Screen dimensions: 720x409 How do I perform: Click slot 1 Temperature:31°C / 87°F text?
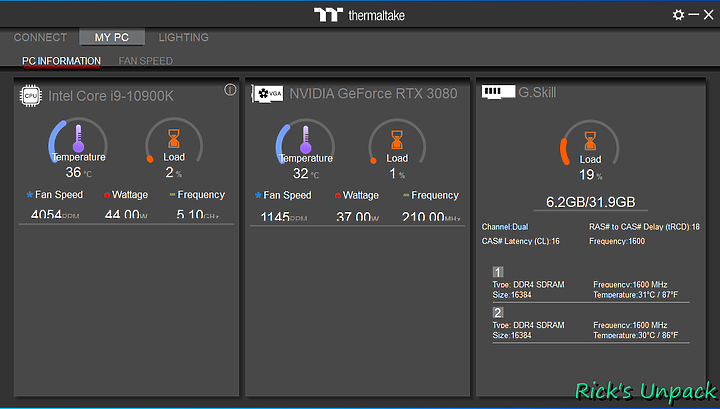[636, 295]
